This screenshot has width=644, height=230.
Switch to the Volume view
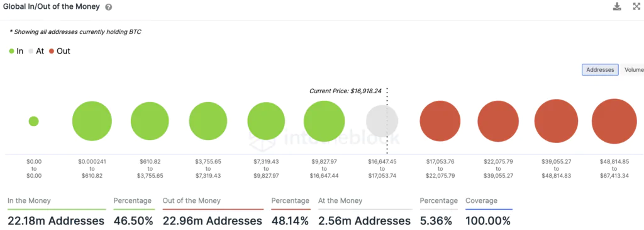tap(633, 70)
